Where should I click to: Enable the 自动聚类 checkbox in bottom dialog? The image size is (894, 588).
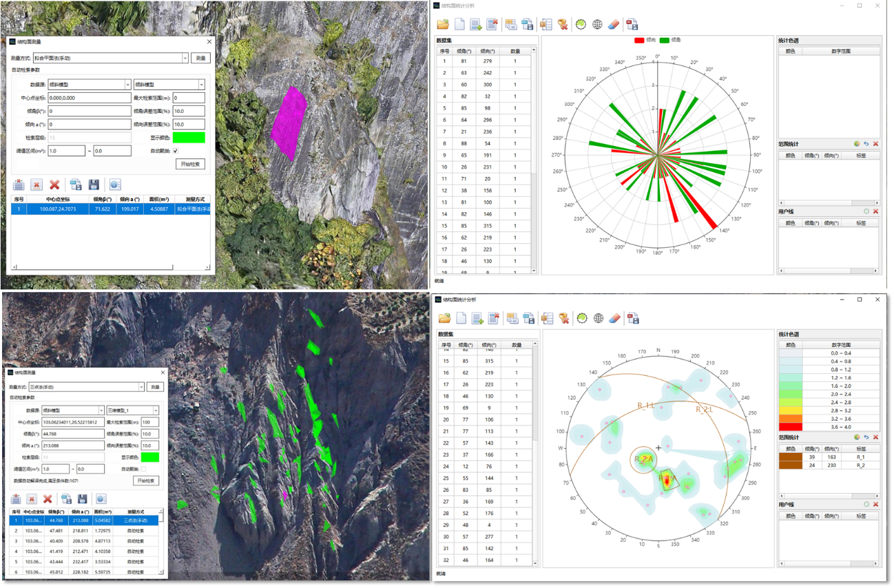coord(143,469)
